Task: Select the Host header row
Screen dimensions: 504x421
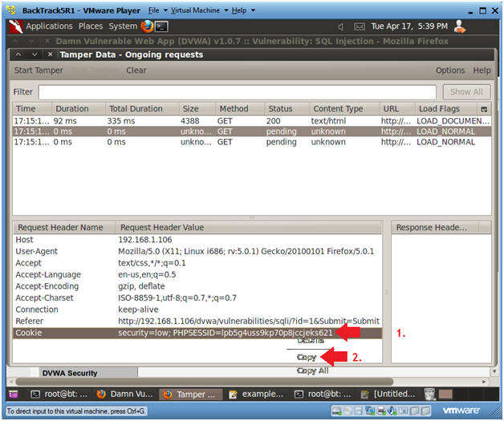Action: coord(197,240)
